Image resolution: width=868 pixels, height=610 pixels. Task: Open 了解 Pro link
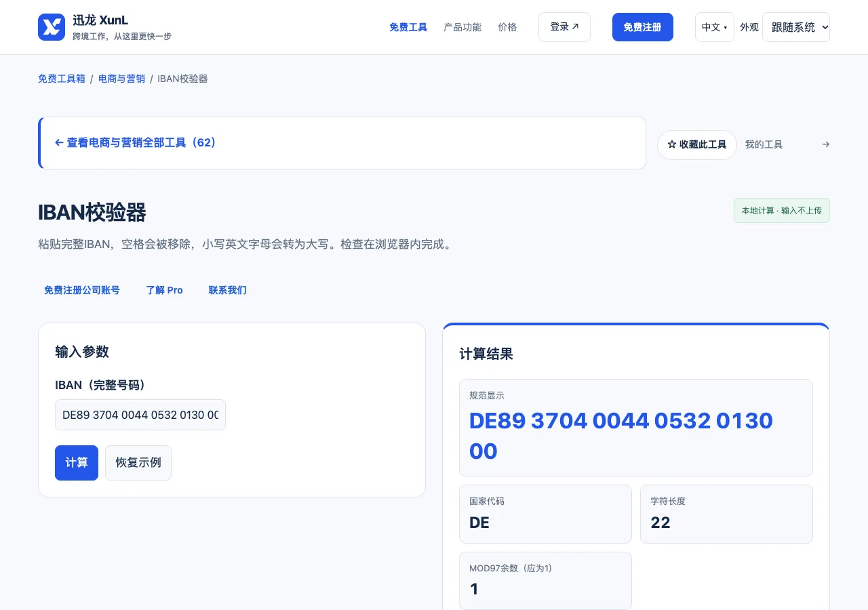coord(165,290)
